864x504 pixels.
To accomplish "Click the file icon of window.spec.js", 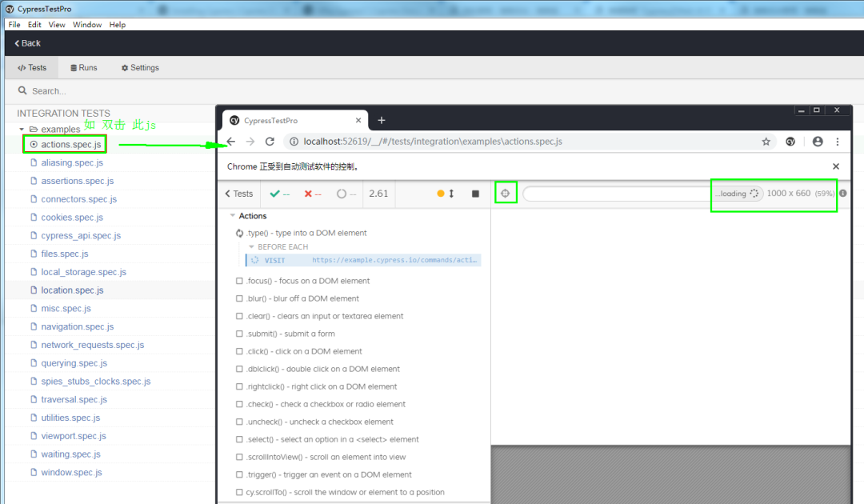I will (x=34, y=472).
